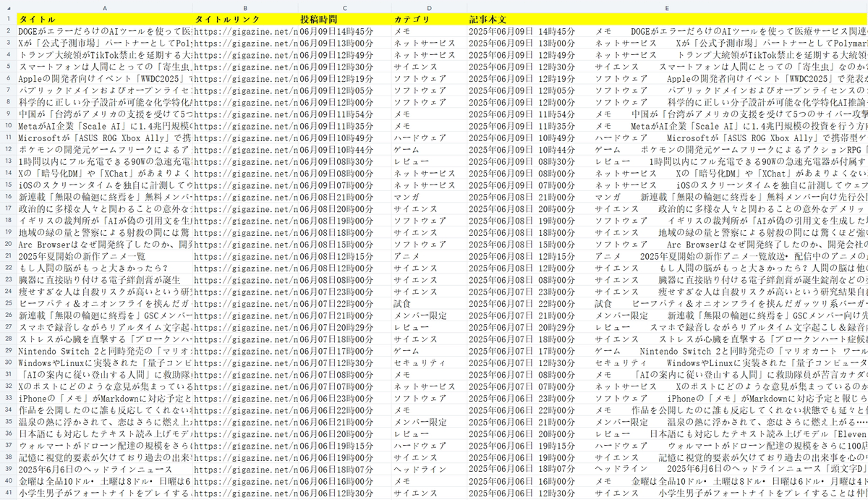Select title cell starting ウォルマートがドローン配達

click(105, 445)
